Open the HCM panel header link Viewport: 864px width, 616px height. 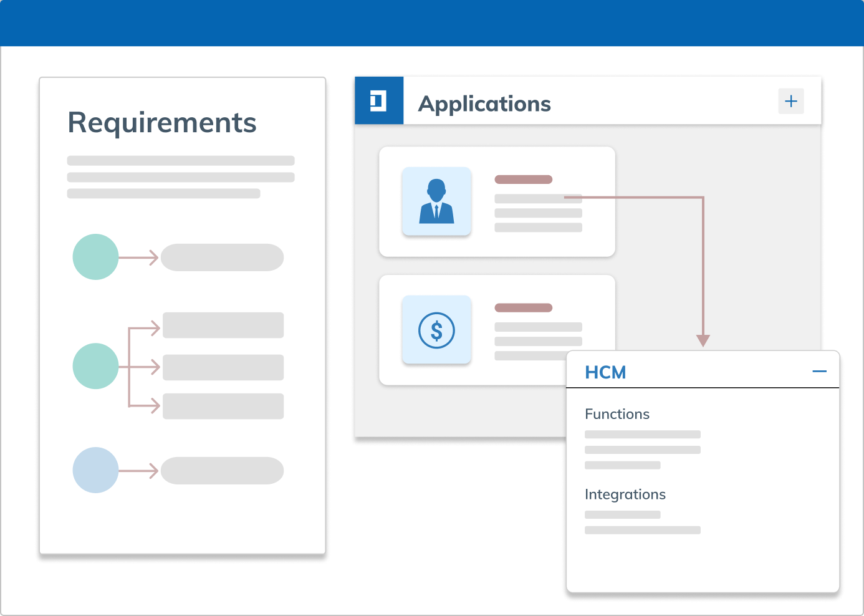605,372
